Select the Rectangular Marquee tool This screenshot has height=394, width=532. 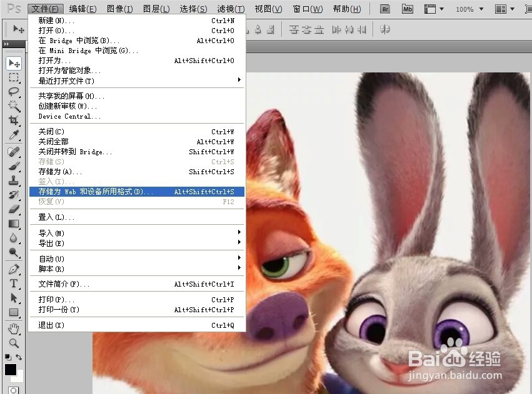[x=14, y=77]
